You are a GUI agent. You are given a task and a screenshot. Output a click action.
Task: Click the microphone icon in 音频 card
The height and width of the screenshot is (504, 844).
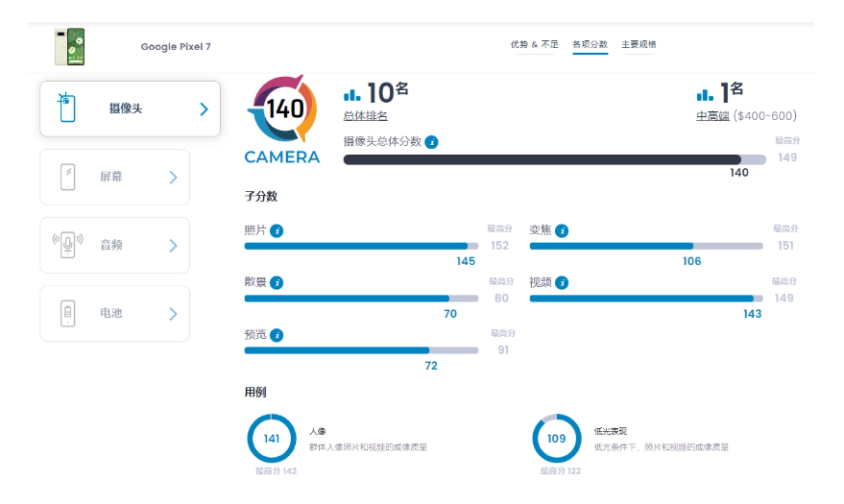click(x=68, y=245)
